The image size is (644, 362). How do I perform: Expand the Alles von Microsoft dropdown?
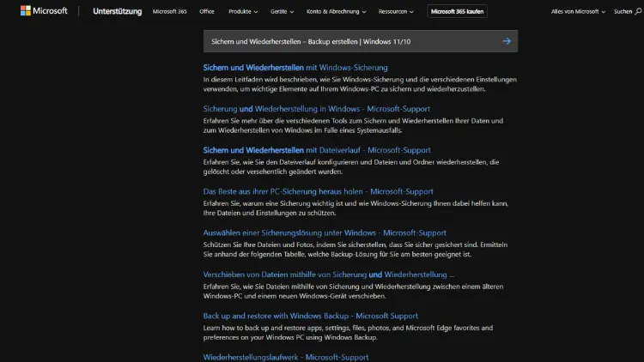tap(578, 11)
